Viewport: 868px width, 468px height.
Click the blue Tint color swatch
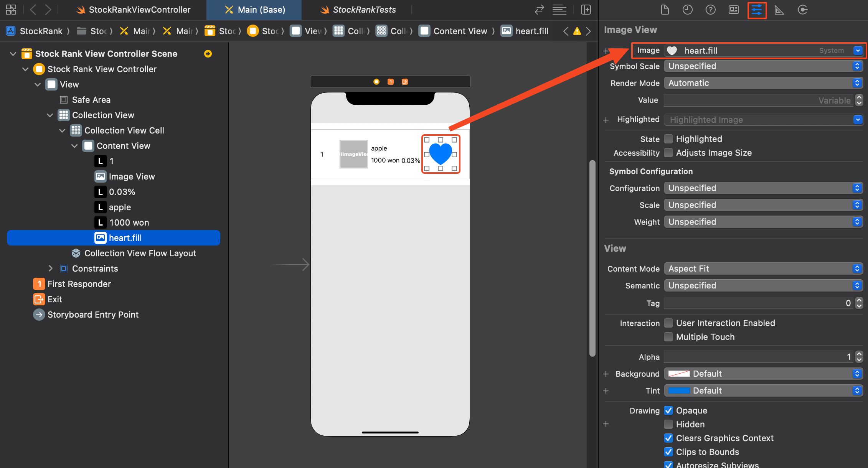679,391
